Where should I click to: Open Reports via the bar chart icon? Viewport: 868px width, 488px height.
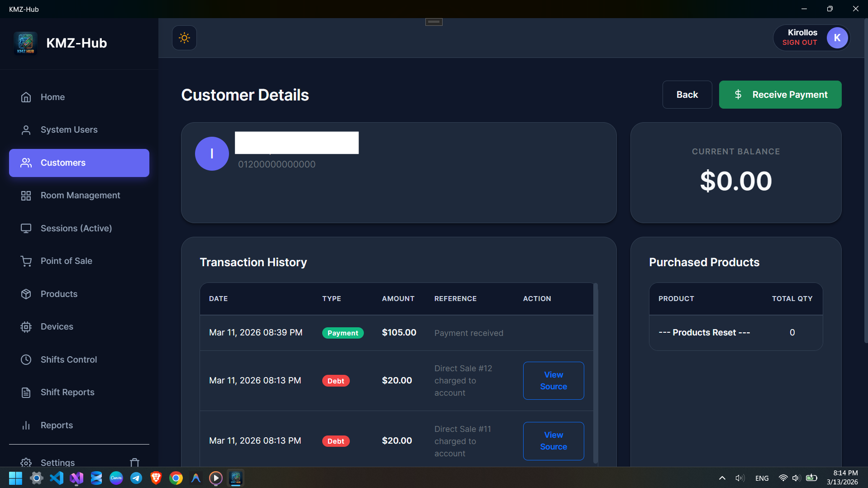tap(26, 425)
